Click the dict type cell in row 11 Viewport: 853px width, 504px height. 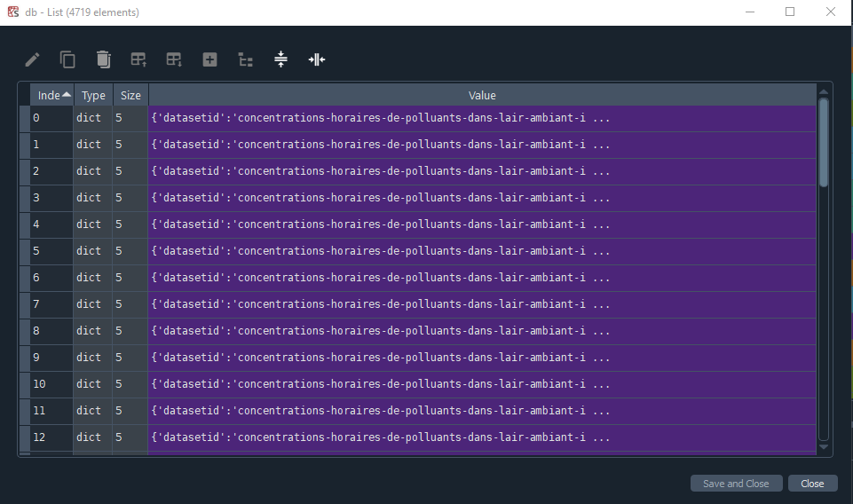pyautogui.click(x=93, y=411)
